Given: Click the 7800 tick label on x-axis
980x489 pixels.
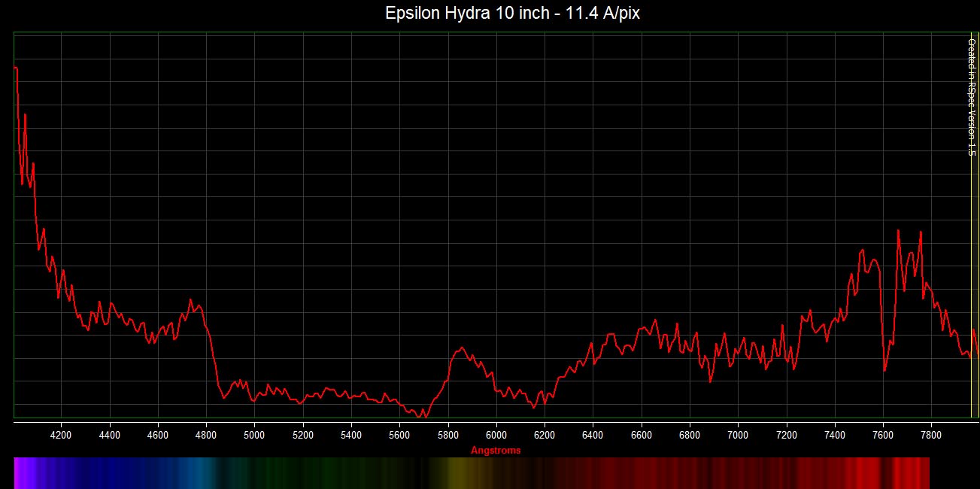Looking at the screenshot, I should click(x=931, y=435).
